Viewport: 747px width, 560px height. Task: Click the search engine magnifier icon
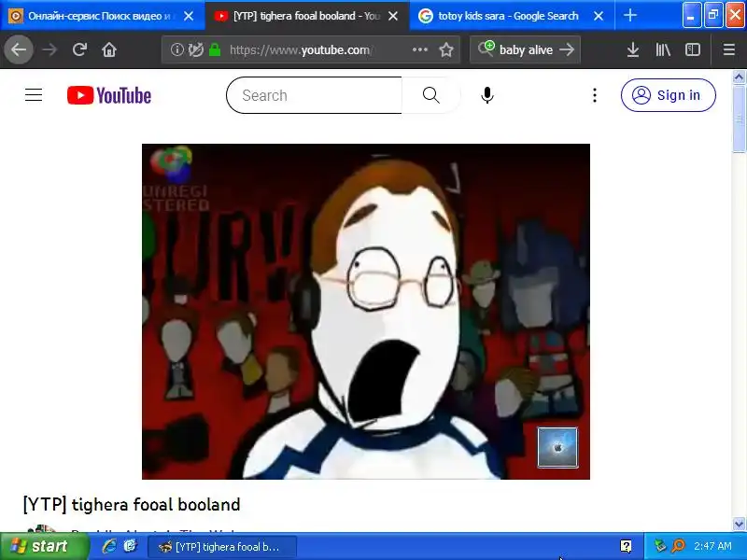coord(486,49)
